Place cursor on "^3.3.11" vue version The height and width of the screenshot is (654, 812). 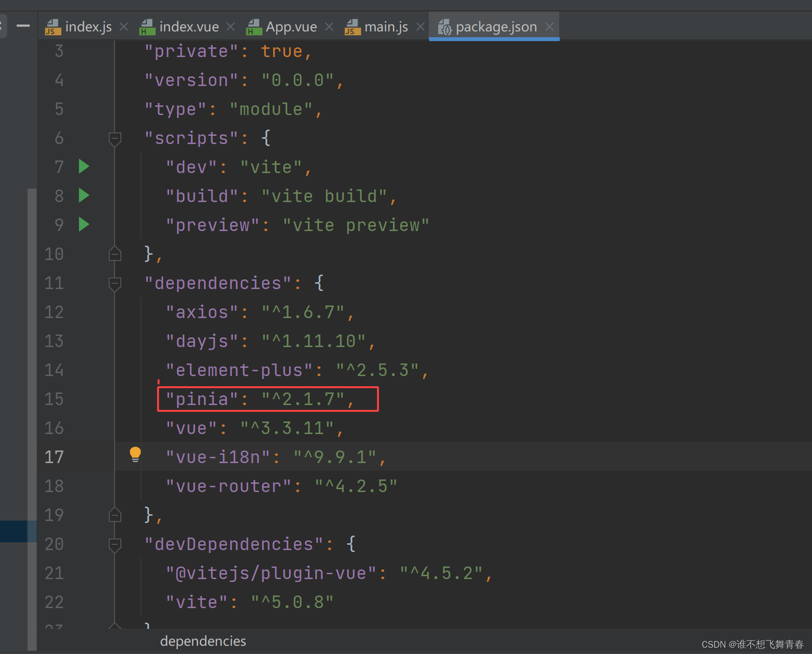click(x=287, y=428)
